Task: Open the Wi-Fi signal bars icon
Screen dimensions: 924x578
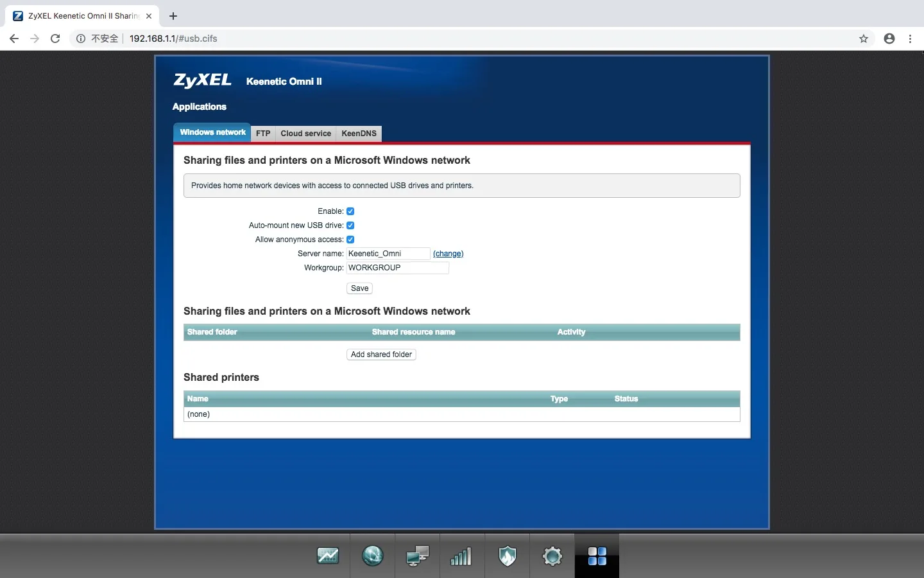Action: (461, 556)
